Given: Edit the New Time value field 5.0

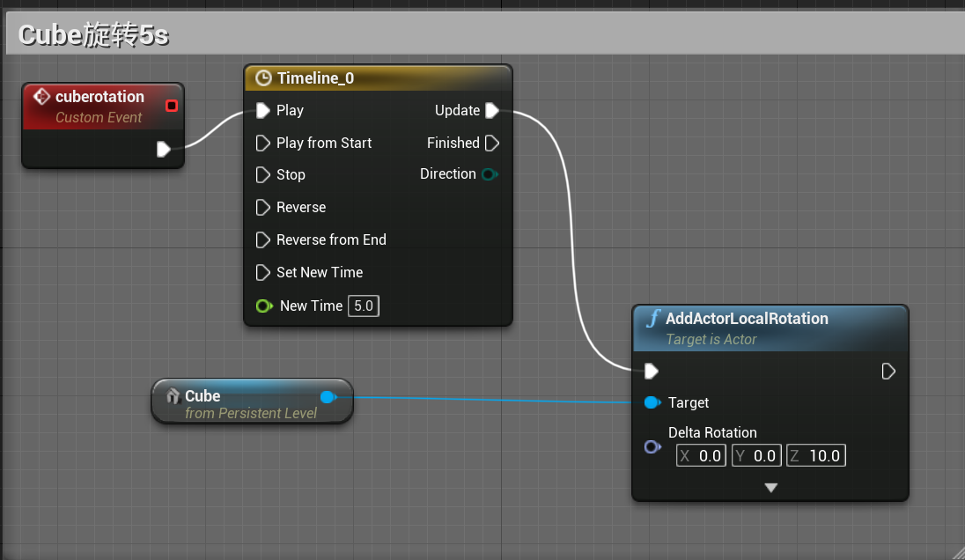Looking at the screenshot, I should [x=363, y=306].
